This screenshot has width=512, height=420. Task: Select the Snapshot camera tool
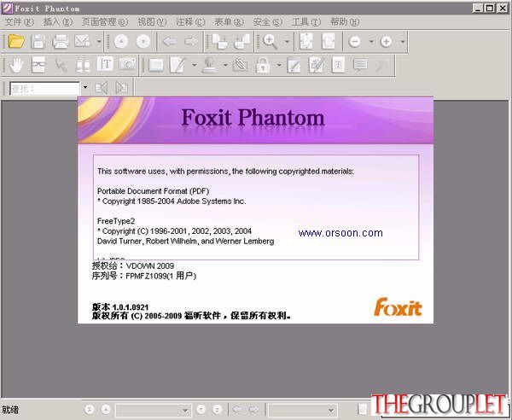click(127, 64)
